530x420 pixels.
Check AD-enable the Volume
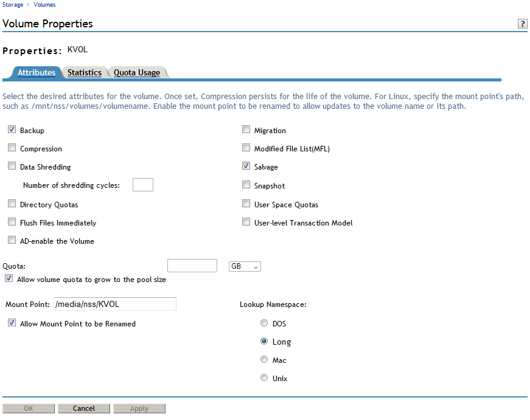12,239
